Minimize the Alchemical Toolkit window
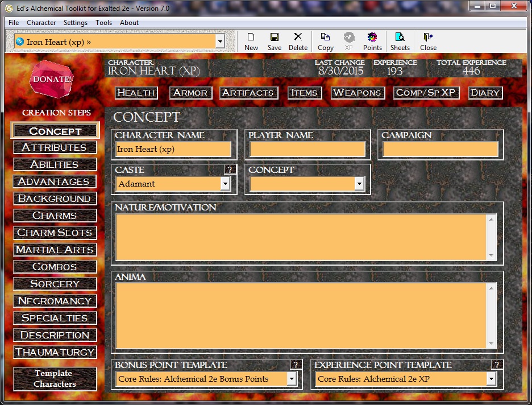The image size is (532, 405). [x=477, y=6]
